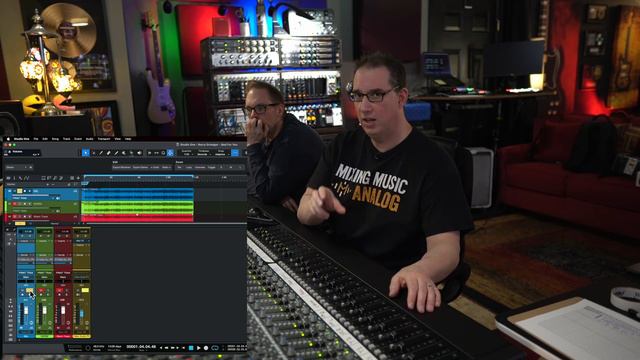640x360 pixels.
Task: Open the Apple menu
Action: [x=8, y=139]
